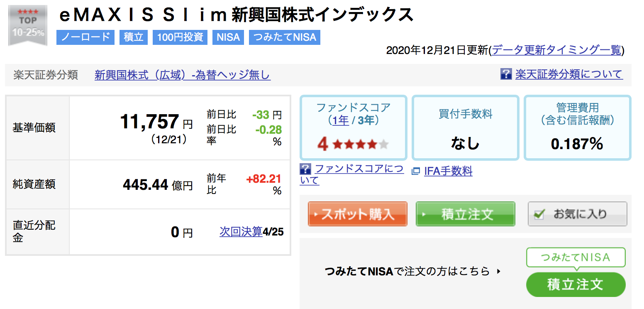
Task: Select the blue NISA tag
Action: 228,37
